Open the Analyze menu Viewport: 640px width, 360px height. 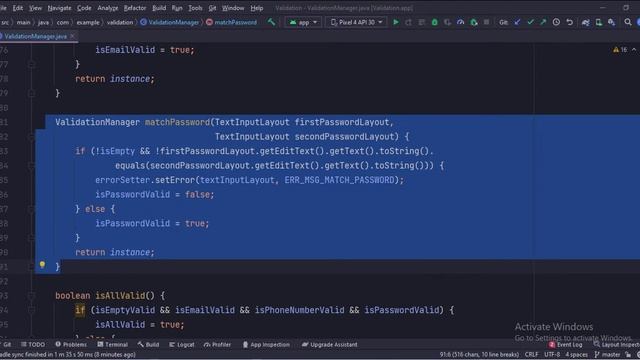pos(108,8)
